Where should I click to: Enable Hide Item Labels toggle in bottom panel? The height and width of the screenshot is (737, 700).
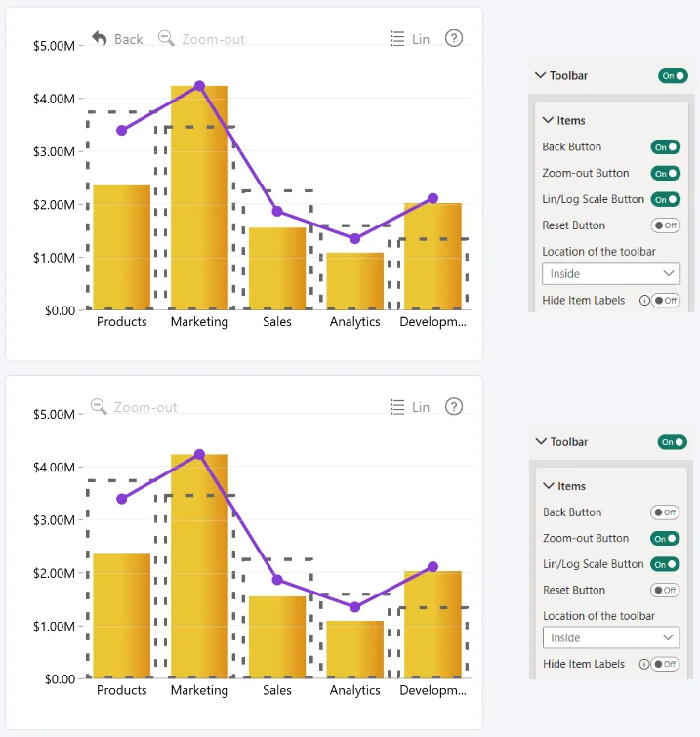pyautogui.click(x=665, y=664)
